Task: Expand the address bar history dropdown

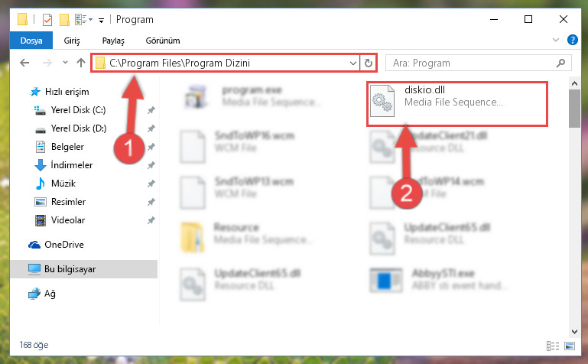Action: 352,63
